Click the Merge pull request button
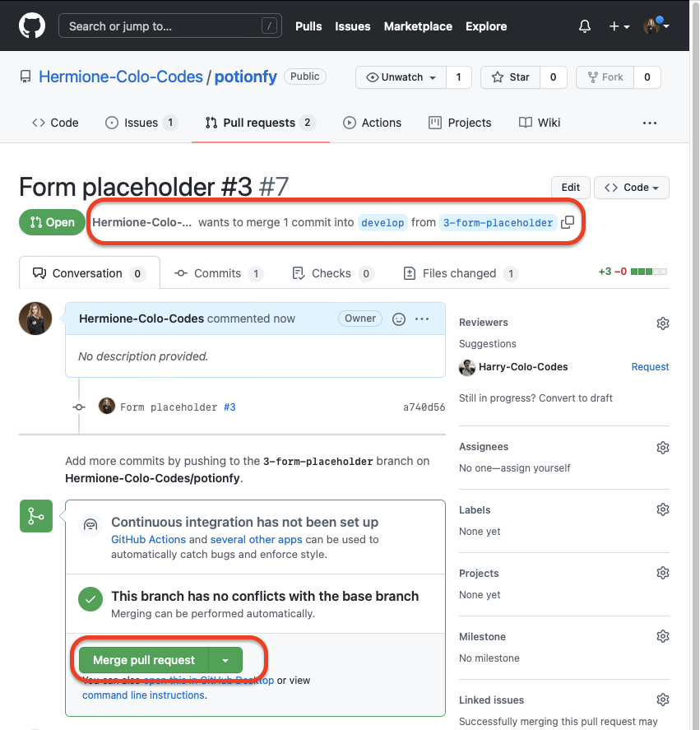The height and width of the screenshot is (730, 700). coord(144,660)
